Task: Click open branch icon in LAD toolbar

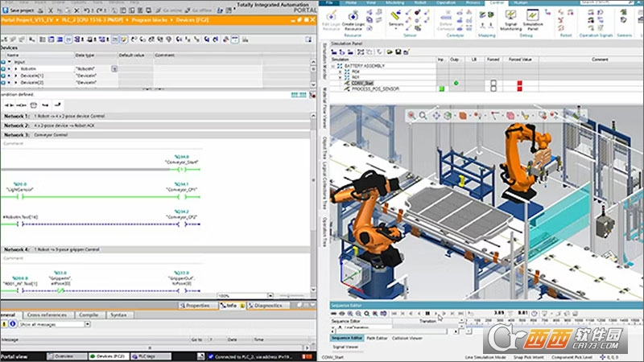Action: point(45,105)
